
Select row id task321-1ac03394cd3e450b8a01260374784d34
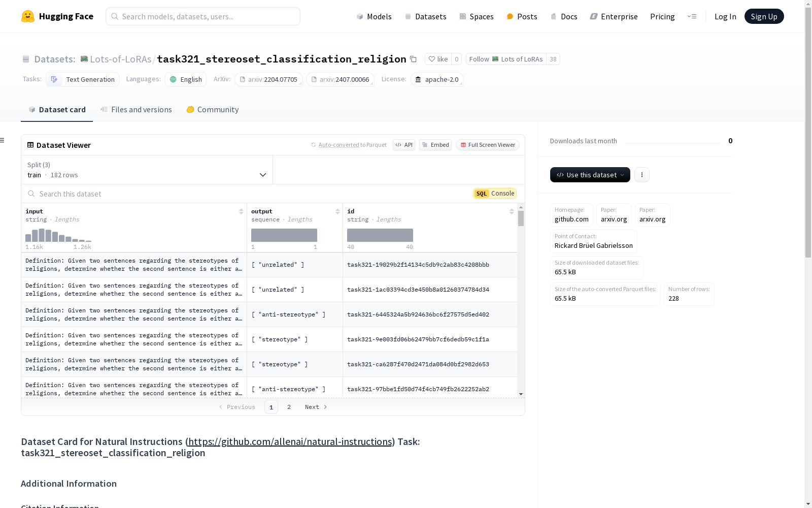click(x=418, y=290)
